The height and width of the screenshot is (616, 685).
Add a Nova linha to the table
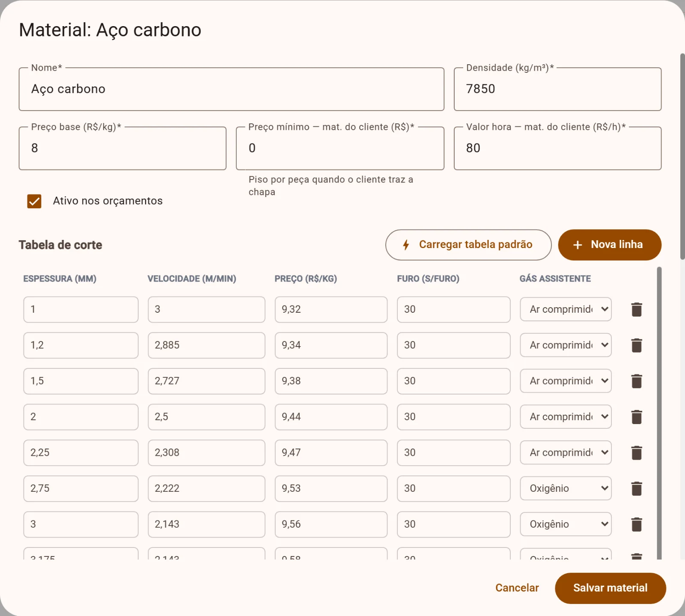pos(610,245)
